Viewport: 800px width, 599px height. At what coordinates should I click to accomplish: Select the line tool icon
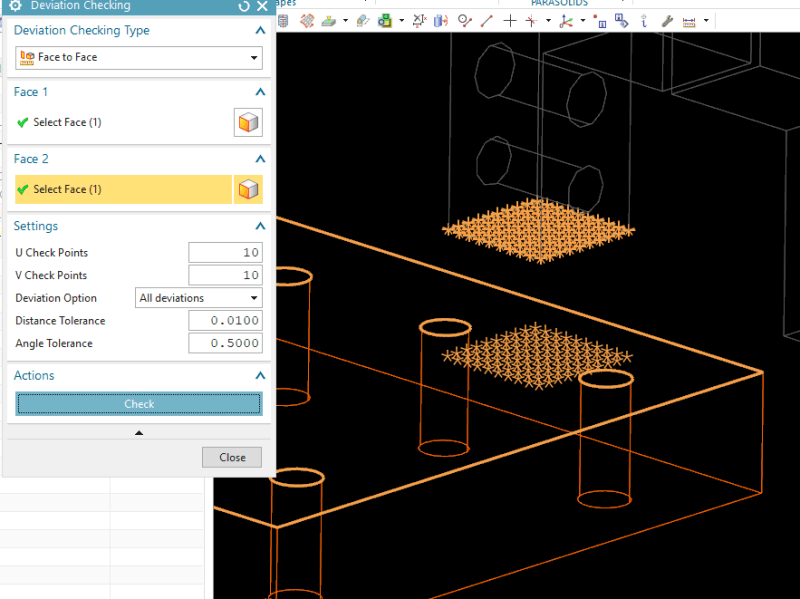(487, 21)
